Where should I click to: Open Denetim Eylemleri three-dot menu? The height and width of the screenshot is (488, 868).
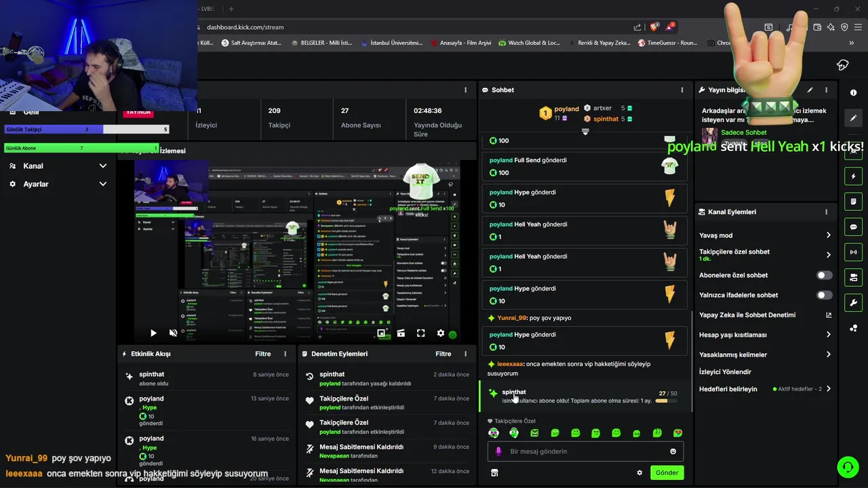(465, 354)
